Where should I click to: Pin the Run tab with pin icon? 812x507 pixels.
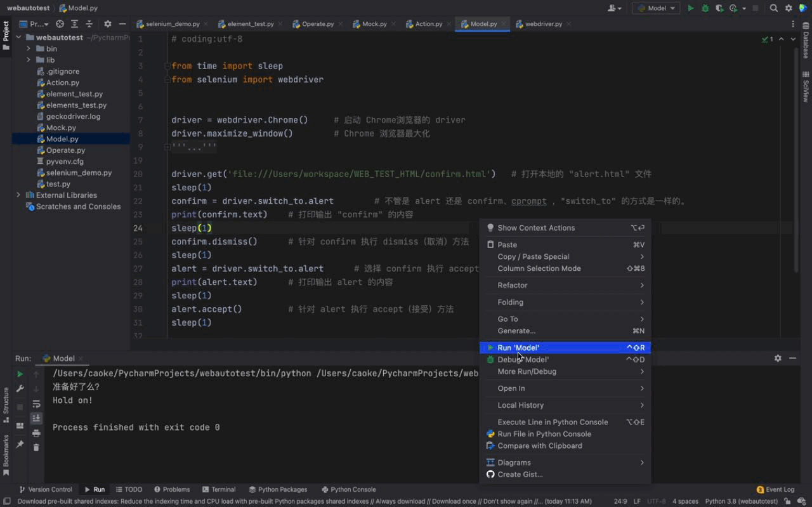20,444
